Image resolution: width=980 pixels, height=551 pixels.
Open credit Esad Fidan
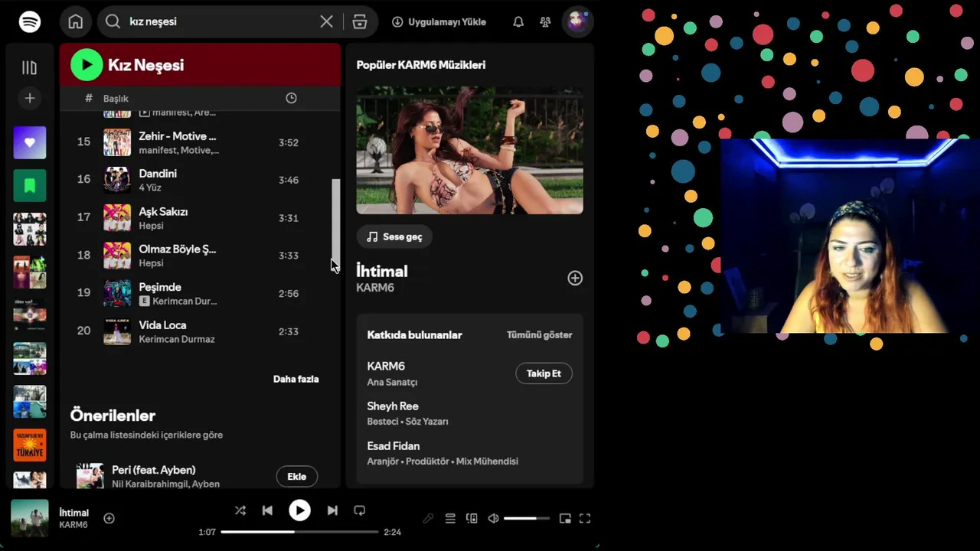[x=394, y=446]
